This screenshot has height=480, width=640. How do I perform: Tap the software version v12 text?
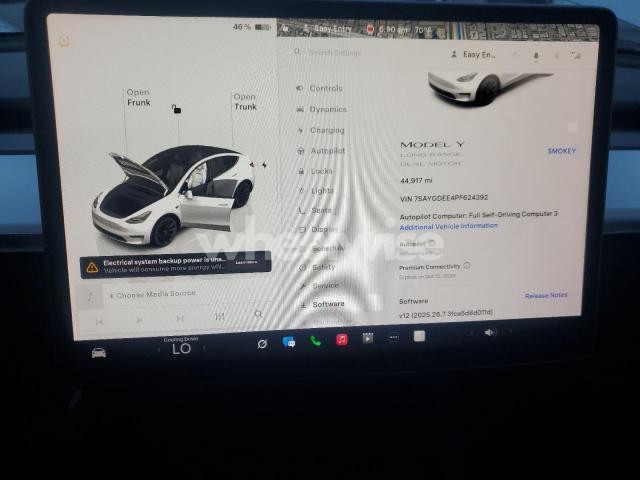(446, 314)
